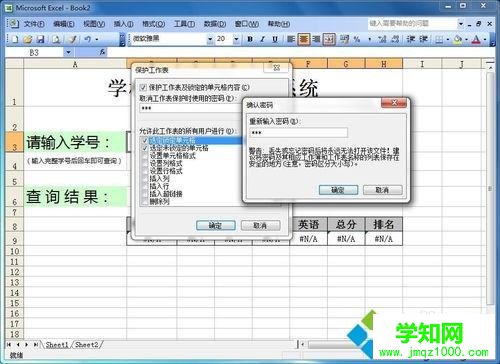The image size is (500, 364).
Task: Click 确定 in the 确认密码 dialog
Action: [x=338, y=190]
